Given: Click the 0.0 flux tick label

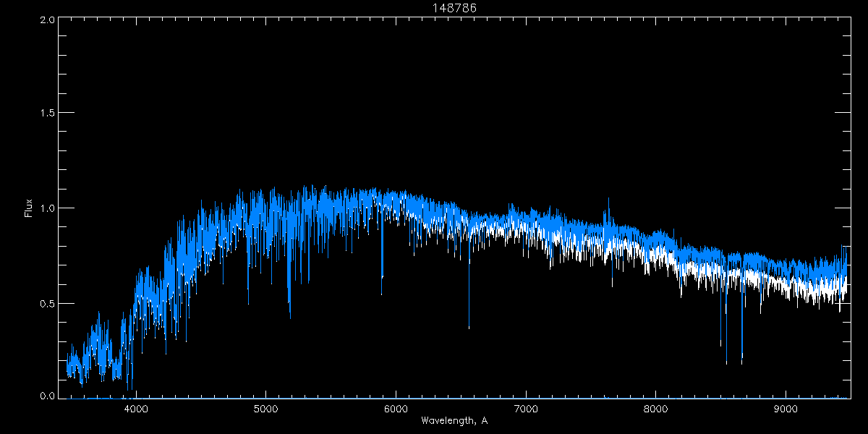Looking at the screenshot, I should pos(47,396).
